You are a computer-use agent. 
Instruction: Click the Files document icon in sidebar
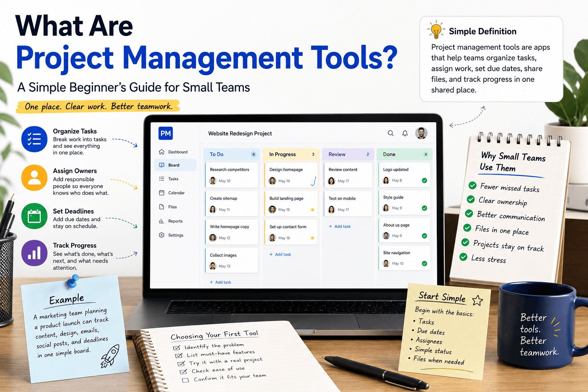pos(162,207)
